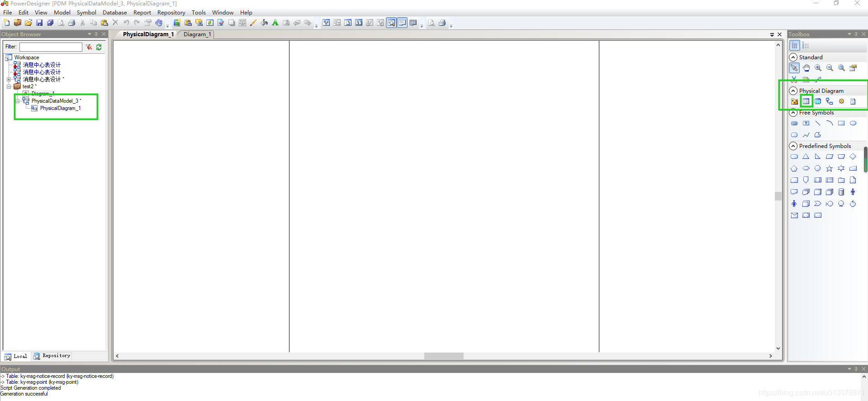Expand the third 消息中心表设计 node

[x=9, y=79]
